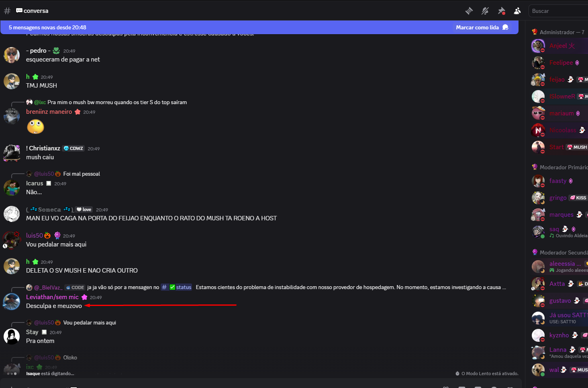Open member feijao in member list
Viewport: 588px width, 388px height.
tap(559, 80)
